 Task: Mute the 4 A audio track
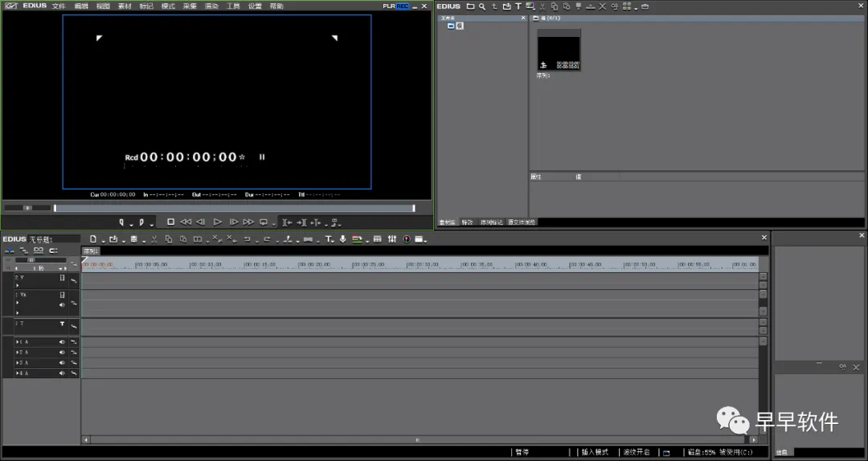tap(62, 373)
